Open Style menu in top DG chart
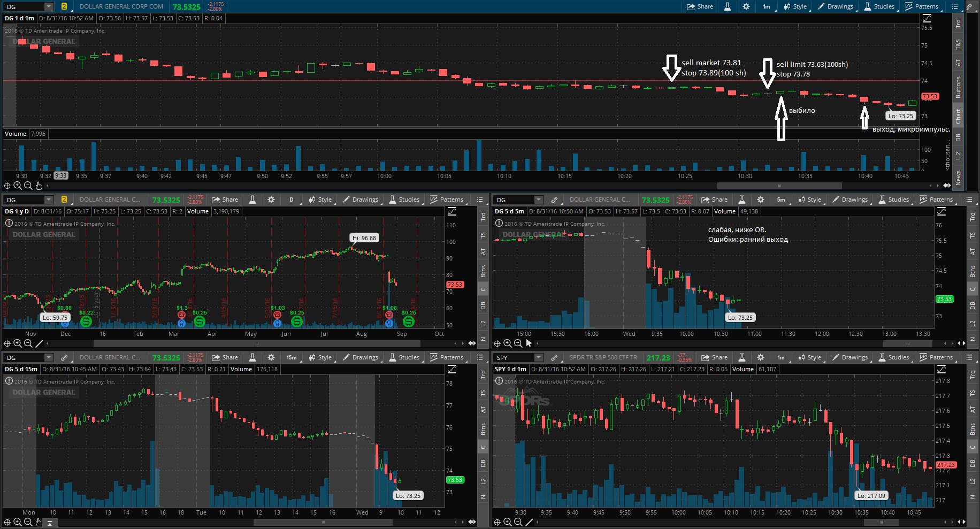 click(795, 6)
